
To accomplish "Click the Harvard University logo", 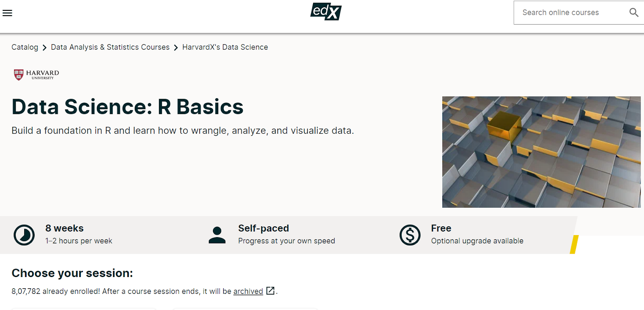I will coord(36,75).
